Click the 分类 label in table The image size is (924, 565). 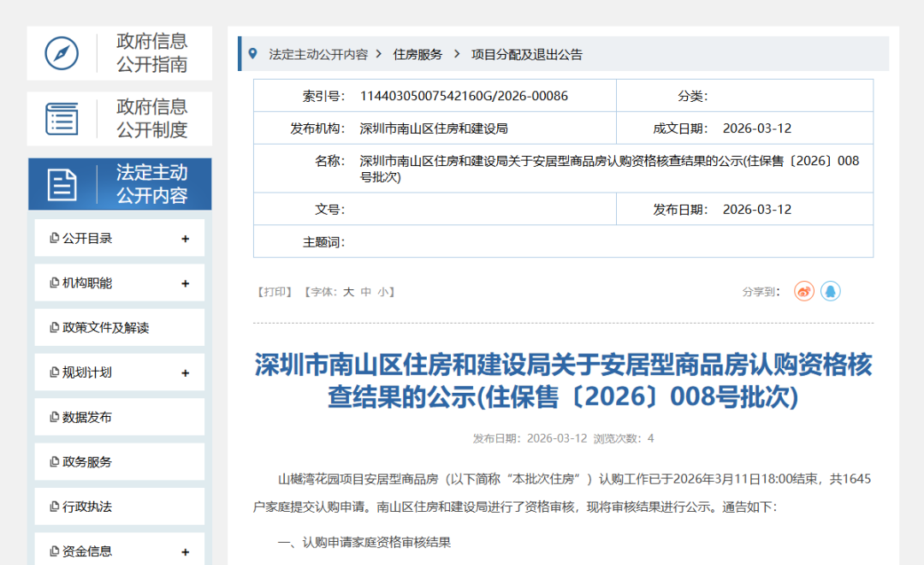(693, 96)
